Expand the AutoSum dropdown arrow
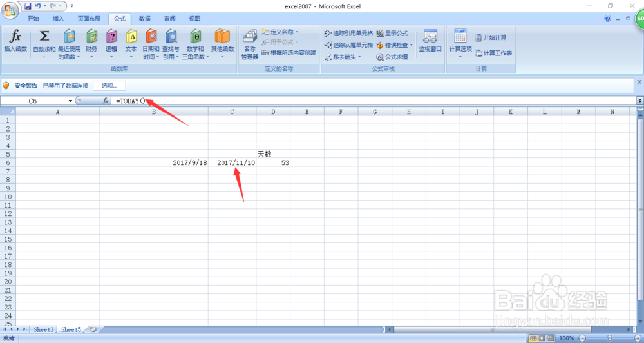Image resolution: width=644 pixels, height=343 pixels. [x=44, y=57]
